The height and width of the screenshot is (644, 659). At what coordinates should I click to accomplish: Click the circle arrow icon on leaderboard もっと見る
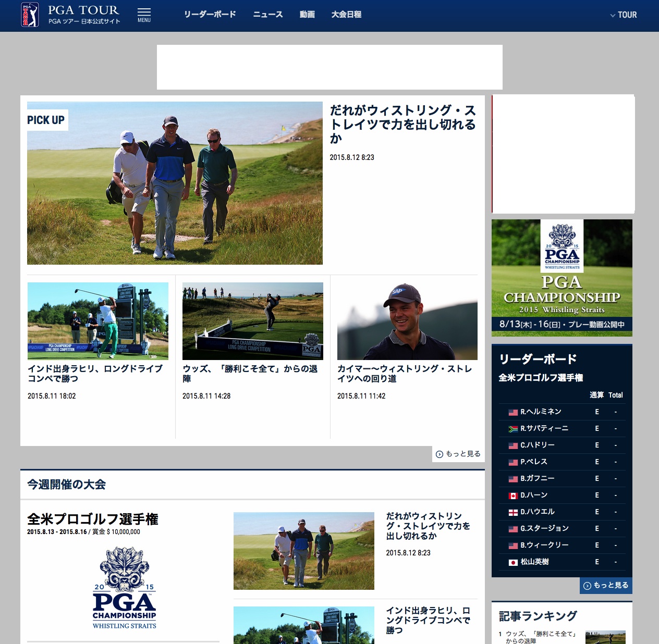588,585
